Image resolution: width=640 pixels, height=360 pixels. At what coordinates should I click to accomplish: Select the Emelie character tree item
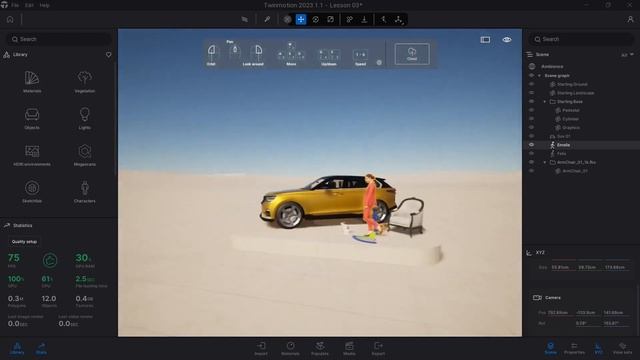coord(563,145)
